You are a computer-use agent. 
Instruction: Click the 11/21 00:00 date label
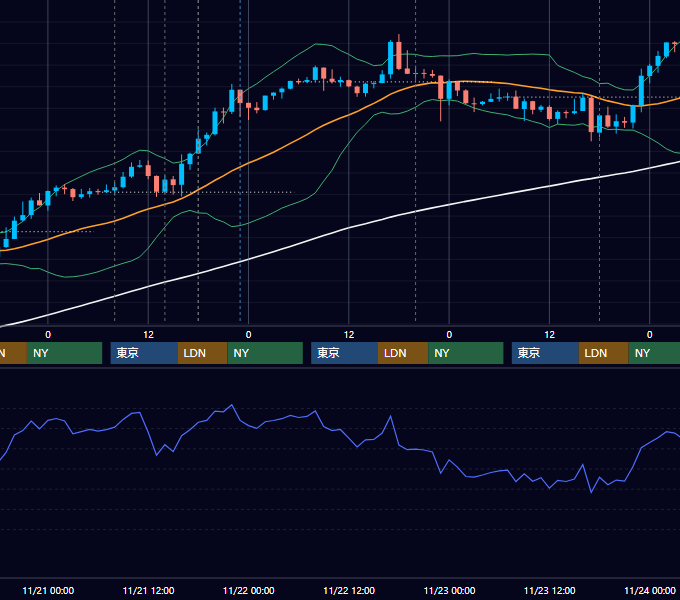pyautogui.click(x=48, y=590)
